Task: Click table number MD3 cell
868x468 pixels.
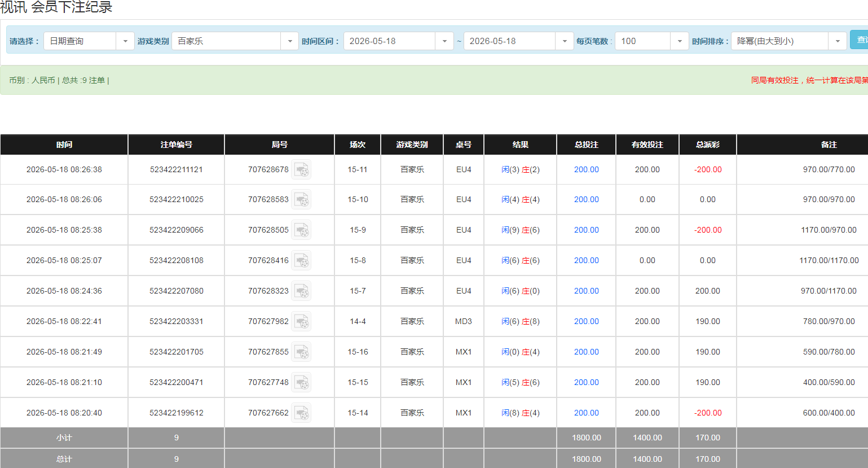Action: tap(464, 321)
